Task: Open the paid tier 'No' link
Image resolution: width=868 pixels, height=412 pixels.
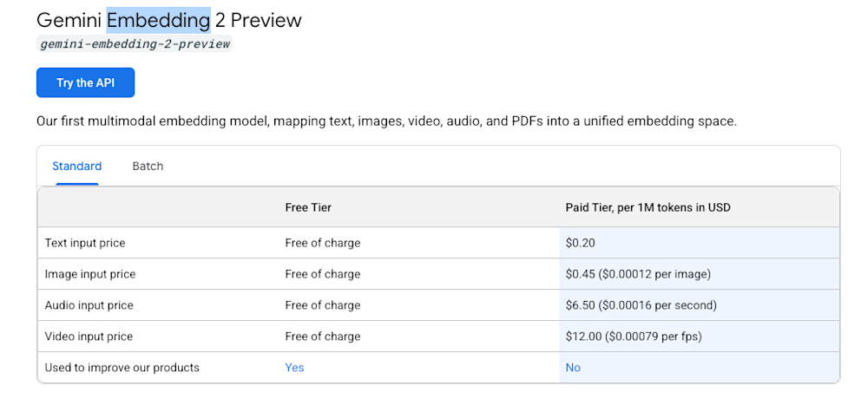Action: pyautogui.click(x=573, y=368)
